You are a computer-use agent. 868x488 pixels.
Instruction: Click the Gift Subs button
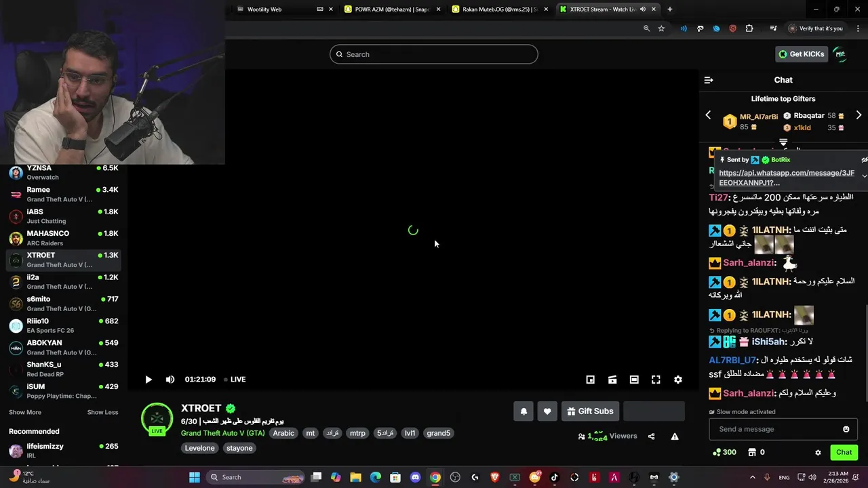[x=590, y=411]
